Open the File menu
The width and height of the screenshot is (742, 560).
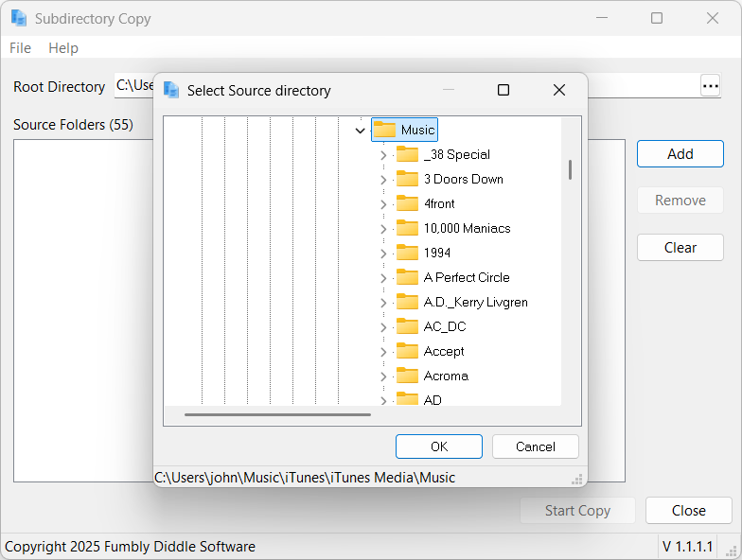point(21,47)
